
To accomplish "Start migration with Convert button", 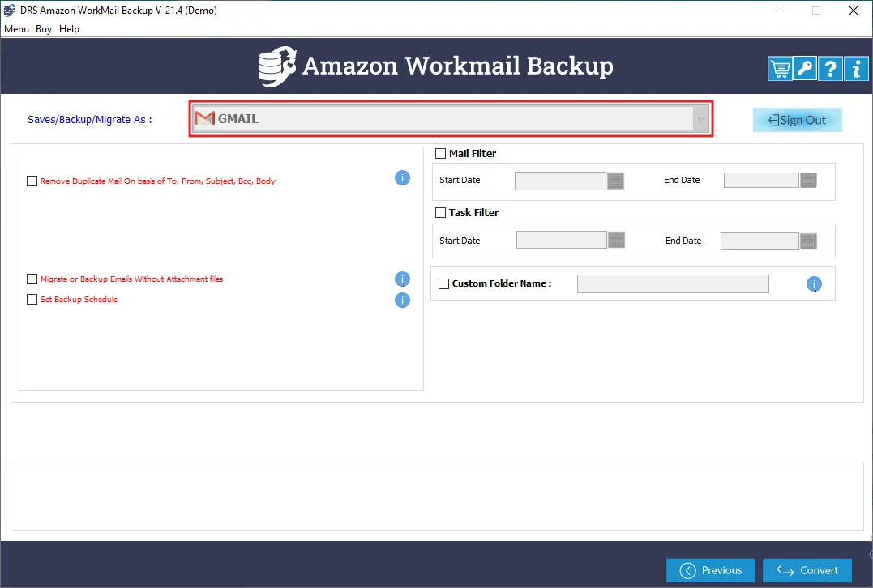I will (x=807, y=570).
